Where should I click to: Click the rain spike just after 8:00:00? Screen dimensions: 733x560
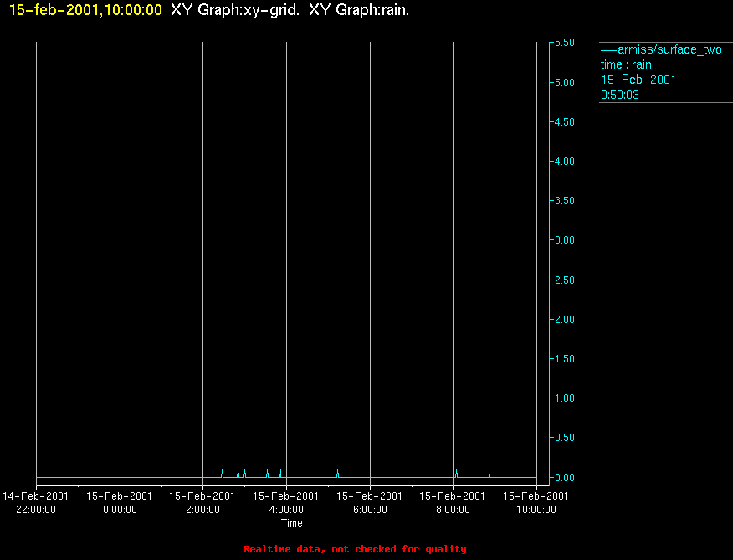pyautogui.click(x=456, y=473)
